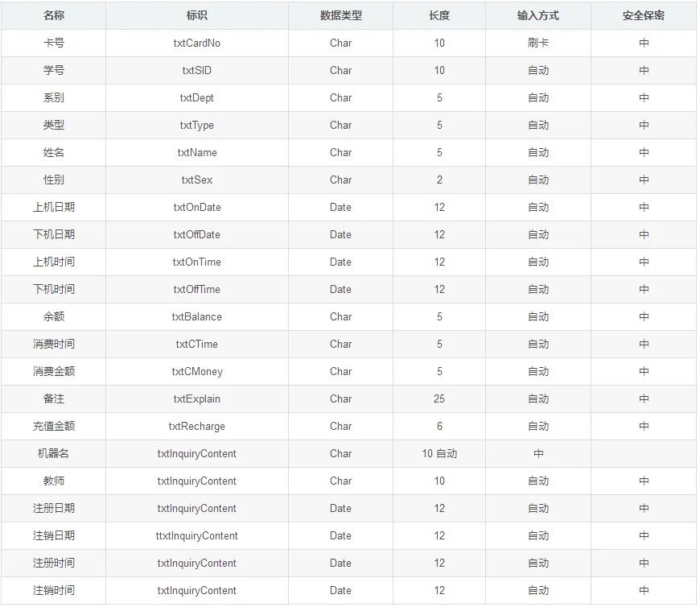This screenshot has width=700, height=607.
Task: Click the 刷卡 input method cell
Action: point(538,43)
